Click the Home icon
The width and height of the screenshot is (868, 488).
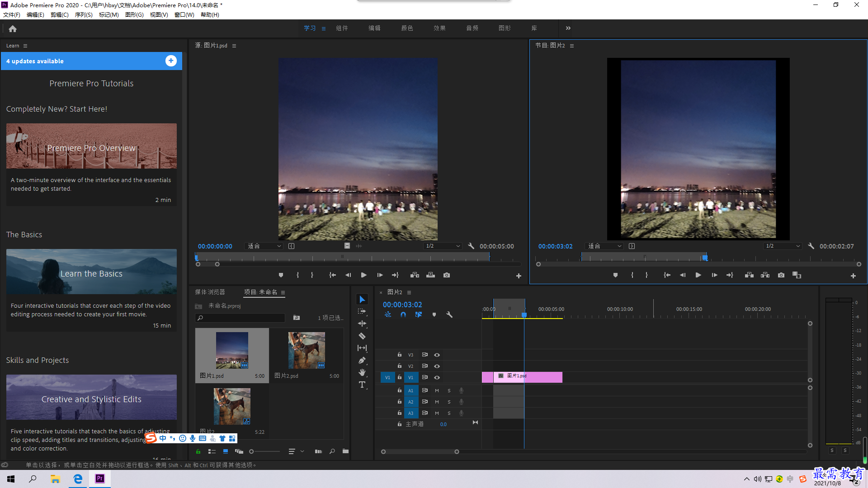click(13, 28)
